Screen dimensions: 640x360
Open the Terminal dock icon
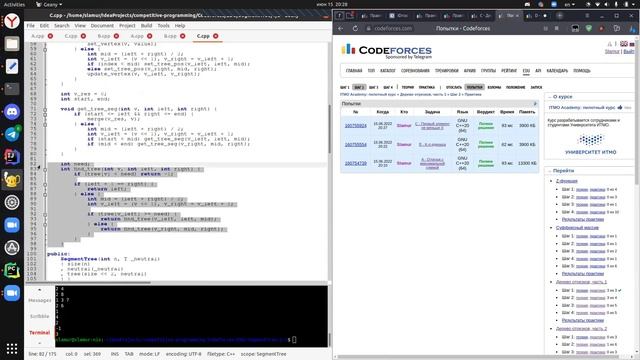point(12,89)
